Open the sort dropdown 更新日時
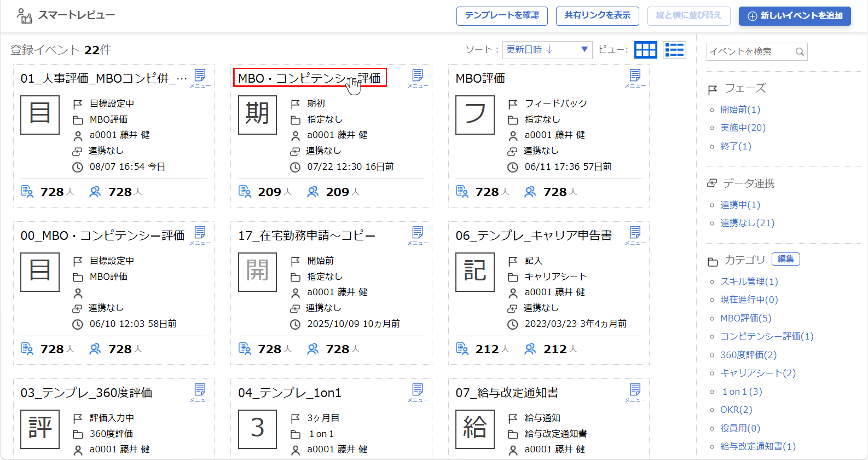 click(547, 50)
